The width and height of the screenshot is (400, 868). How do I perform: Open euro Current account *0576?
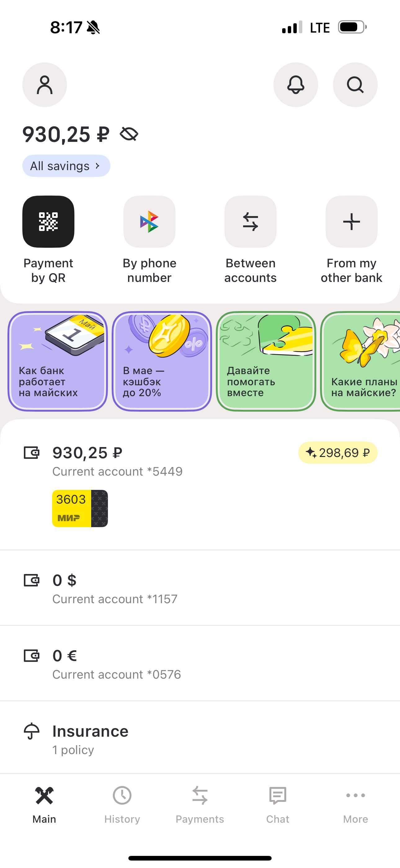point(200,663)
